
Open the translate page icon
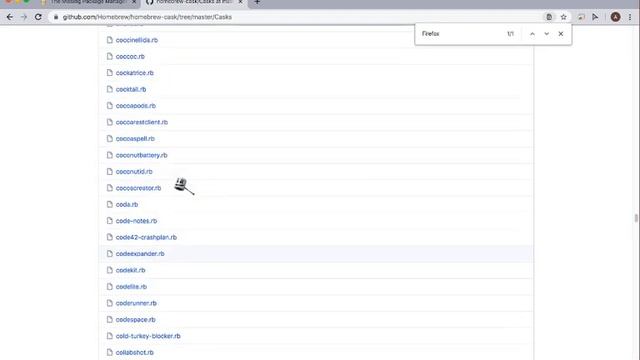[x=549, y=17]
